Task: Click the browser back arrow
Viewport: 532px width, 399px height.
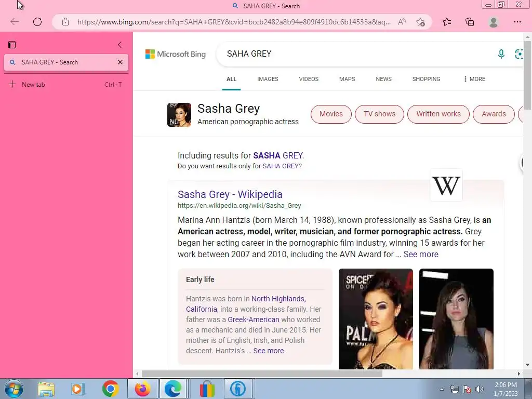Action: pyautogui.click(x=14, y=22)
